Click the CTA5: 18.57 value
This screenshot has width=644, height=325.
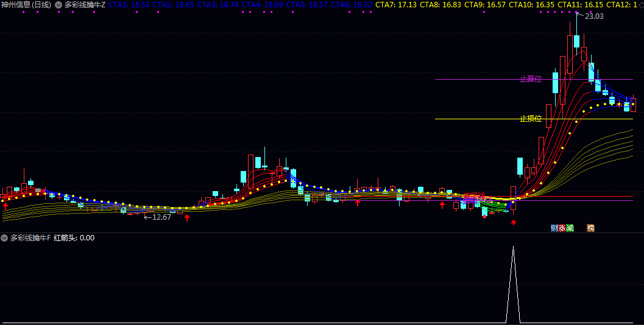(x=307, y=5)
